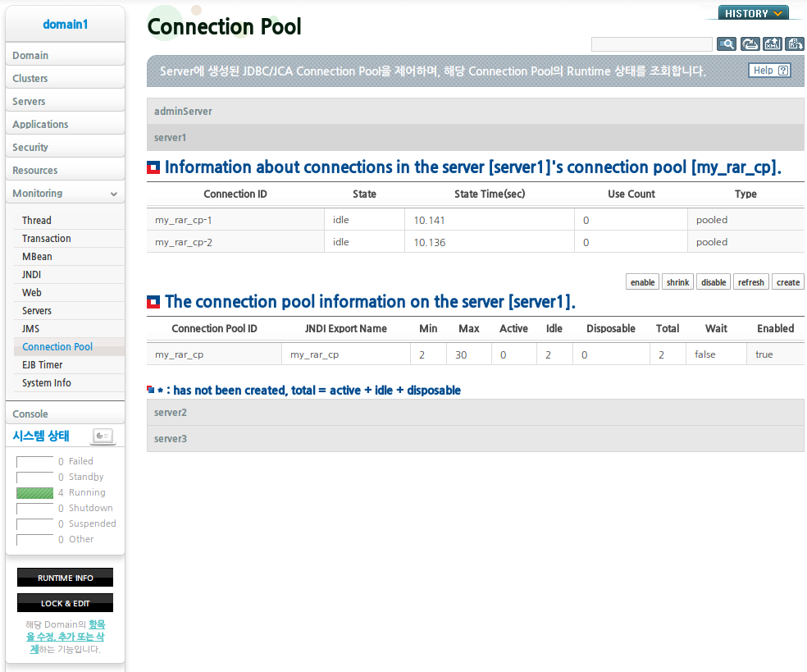
Task: Click the empty Shutdown status bar
Action: [34, 509]
